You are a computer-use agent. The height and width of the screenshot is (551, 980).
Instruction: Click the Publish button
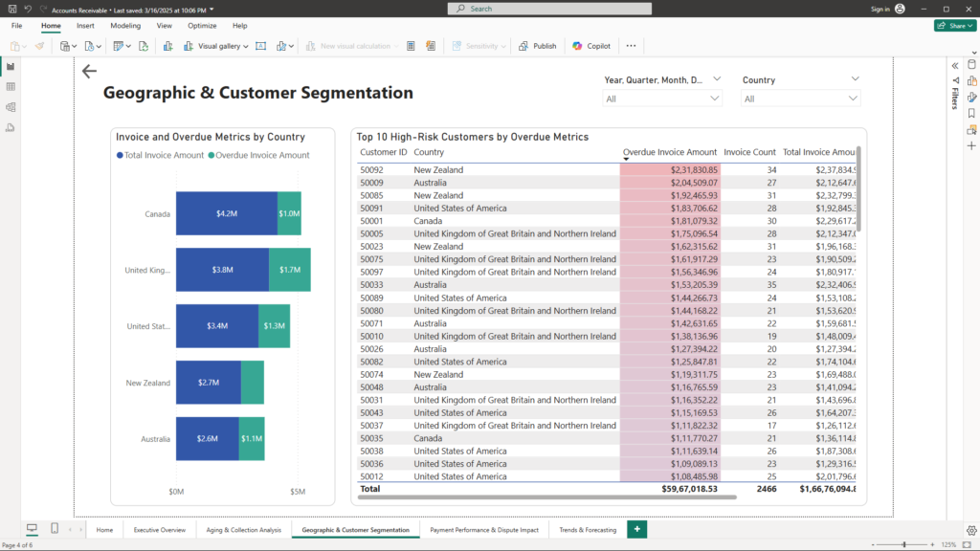click(x=538, y=46)
